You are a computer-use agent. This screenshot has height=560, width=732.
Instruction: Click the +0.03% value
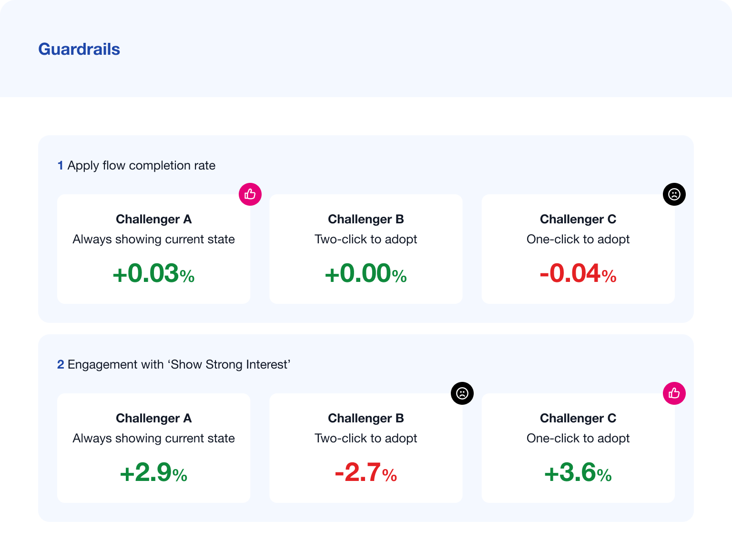(x=153, y=274)
